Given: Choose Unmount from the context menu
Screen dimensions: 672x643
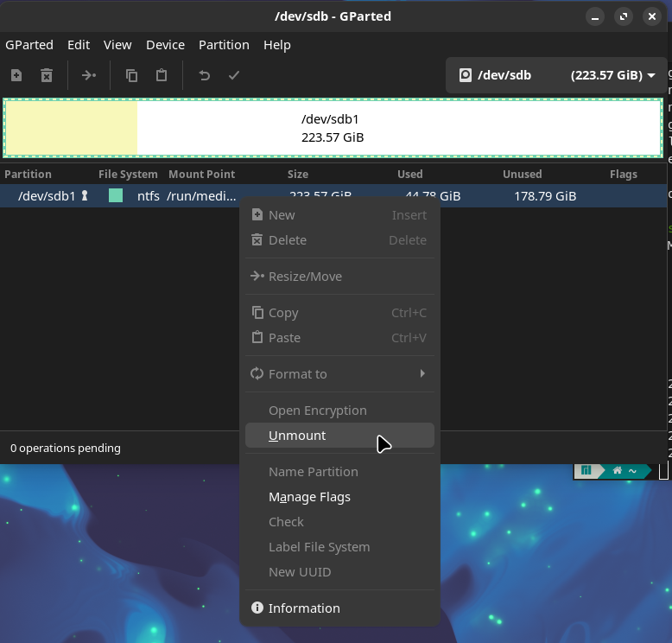Looking at the screenshot, I should (339, 436).
